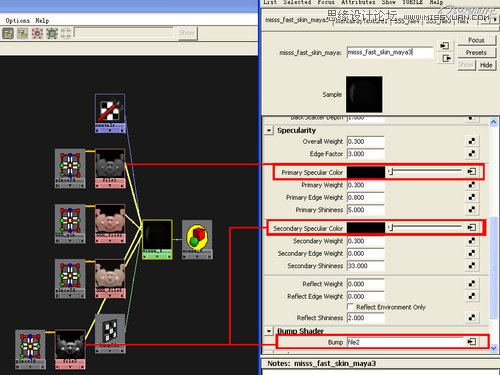The height and width of the screenshot is (375, 500).
Task: Open the Selected menu
Action: (x=297, y=2)
